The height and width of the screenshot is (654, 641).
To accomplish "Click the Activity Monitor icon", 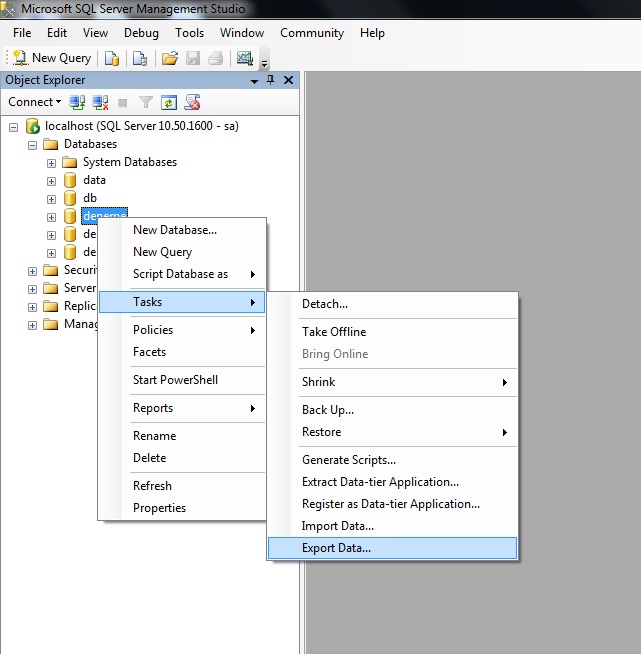I will coord(245,58).
